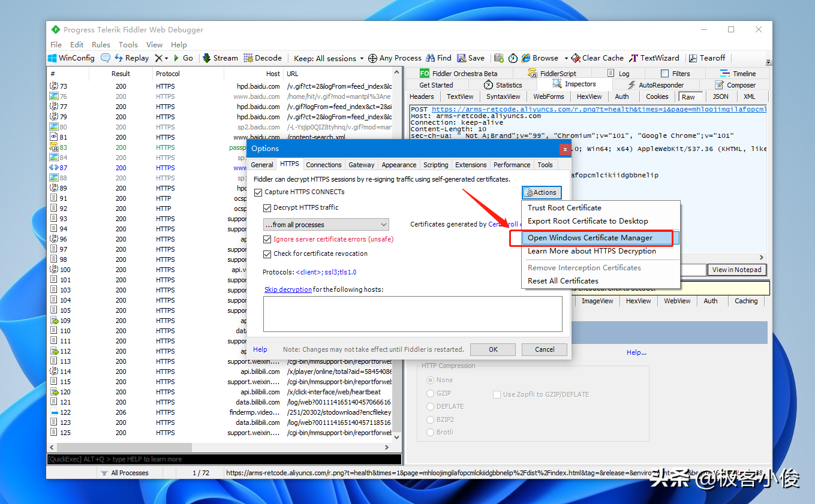Open the Fiddler Orchestra Beta tab
This screenshot has height=504, width=815.
click(x=459, y=74)
